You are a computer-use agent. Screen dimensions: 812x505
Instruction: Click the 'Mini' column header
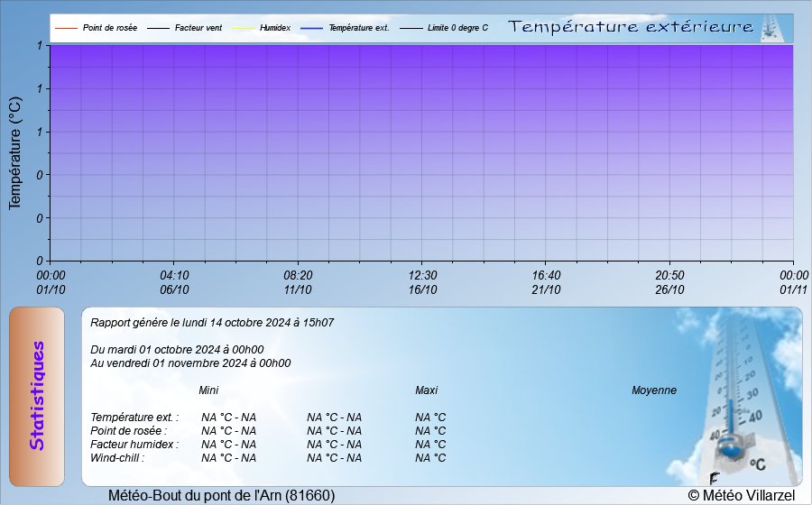tap(208, 390)
